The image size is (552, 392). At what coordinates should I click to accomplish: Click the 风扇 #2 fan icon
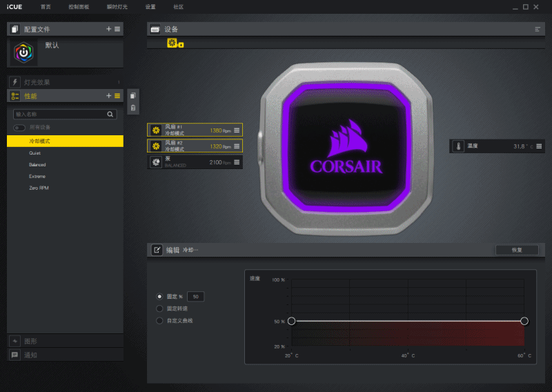(156, 146)
